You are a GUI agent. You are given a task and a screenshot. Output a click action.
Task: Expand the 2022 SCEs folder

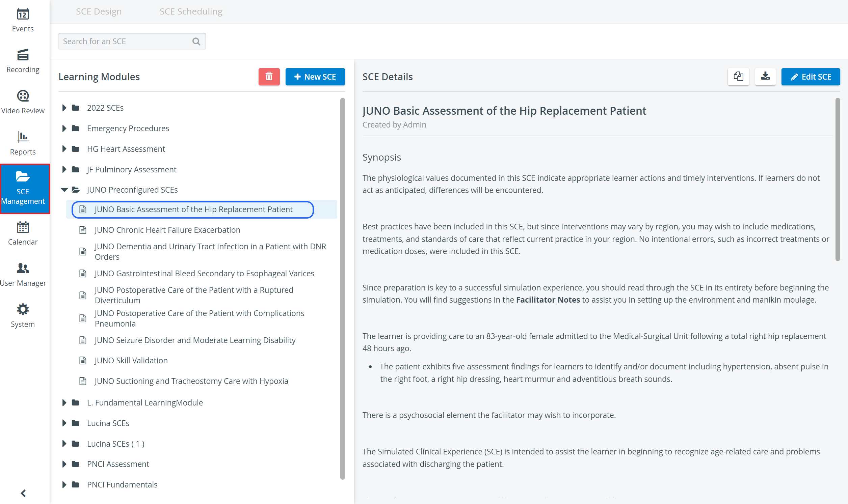click(64, 108)
